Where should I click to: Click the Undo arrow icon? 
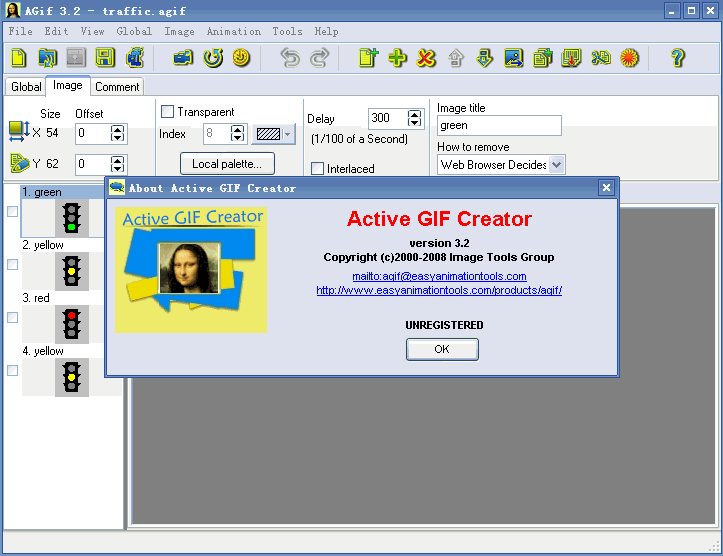coord(290,58)
